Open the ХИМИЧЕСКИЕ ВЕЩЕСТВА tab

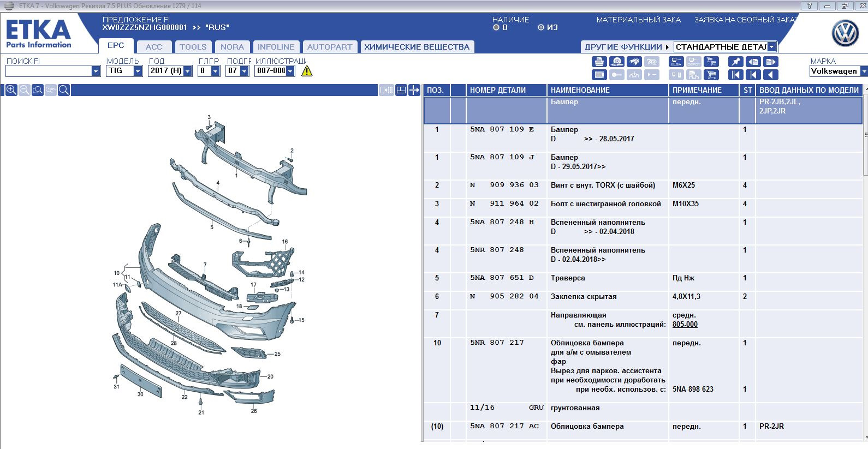click(417, 47)
